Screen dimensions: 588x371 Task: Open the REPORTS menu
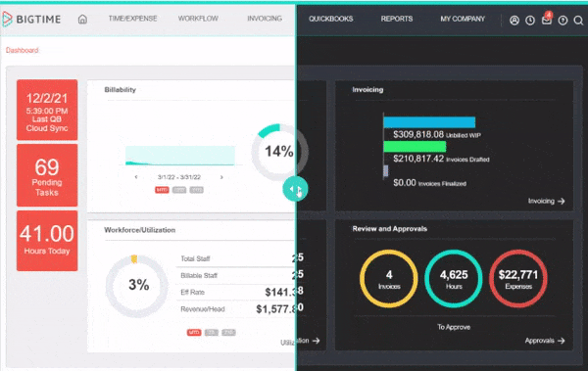[397, 19]
